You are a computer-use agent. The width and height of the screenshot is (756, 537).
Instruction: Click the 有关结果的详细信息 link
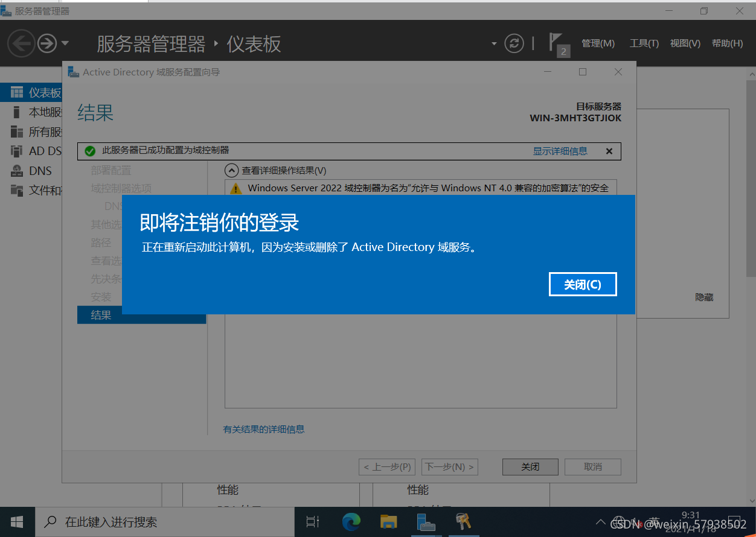[264, 430]
